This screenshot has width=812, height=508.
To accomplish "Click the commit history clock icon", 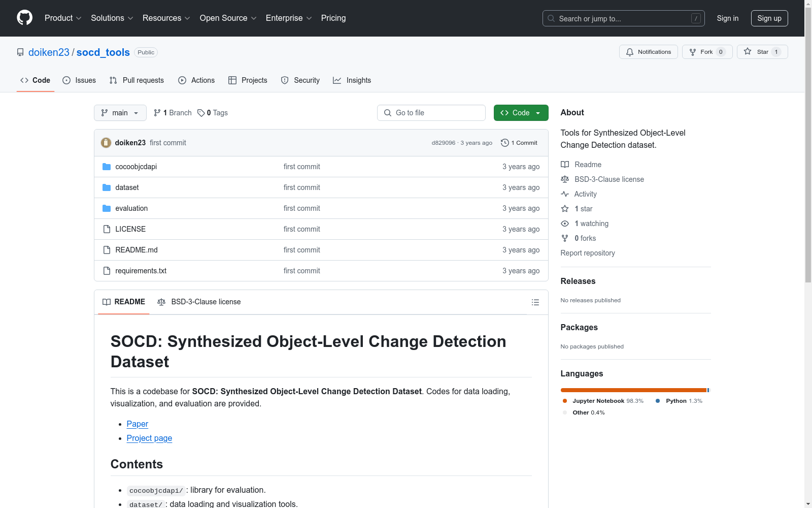I will [x=504, y=143].
